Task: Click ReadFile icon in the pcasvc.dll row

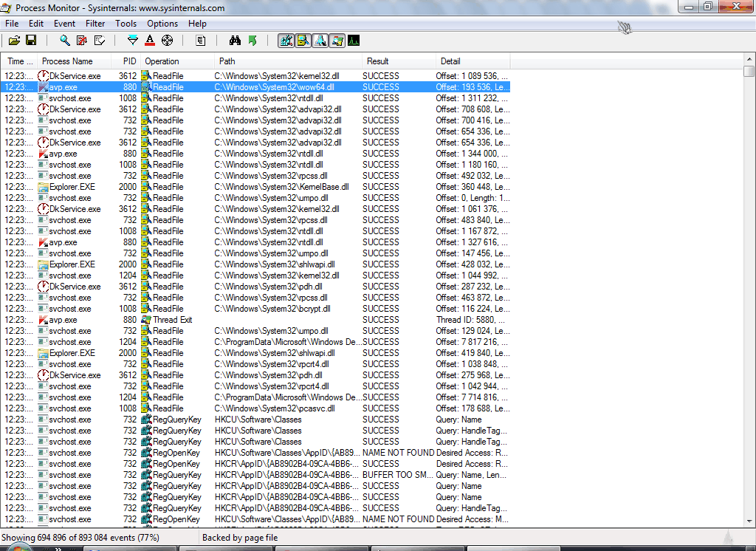Action: (146, 409)
